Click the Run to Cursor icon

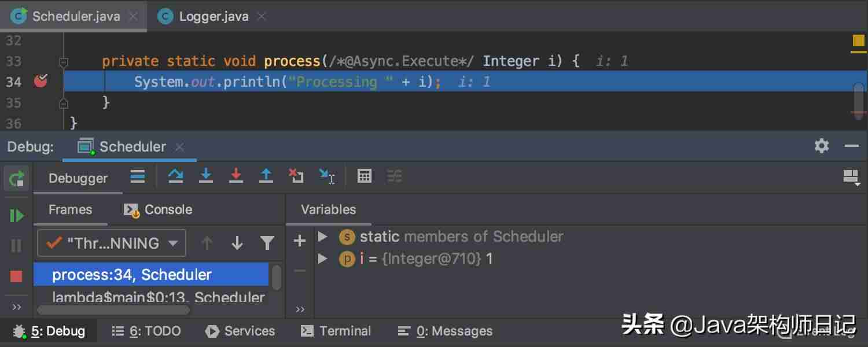[327, 176]
